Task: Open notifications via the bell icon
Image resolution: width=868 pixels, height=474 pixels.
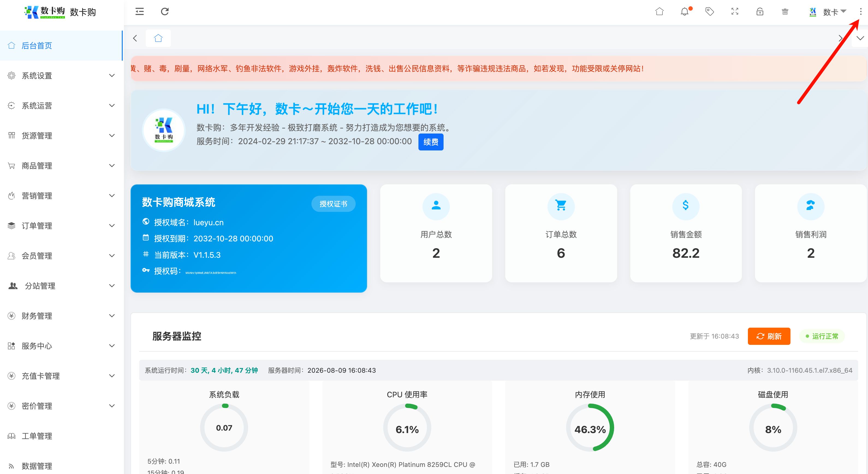Action: 685,12
